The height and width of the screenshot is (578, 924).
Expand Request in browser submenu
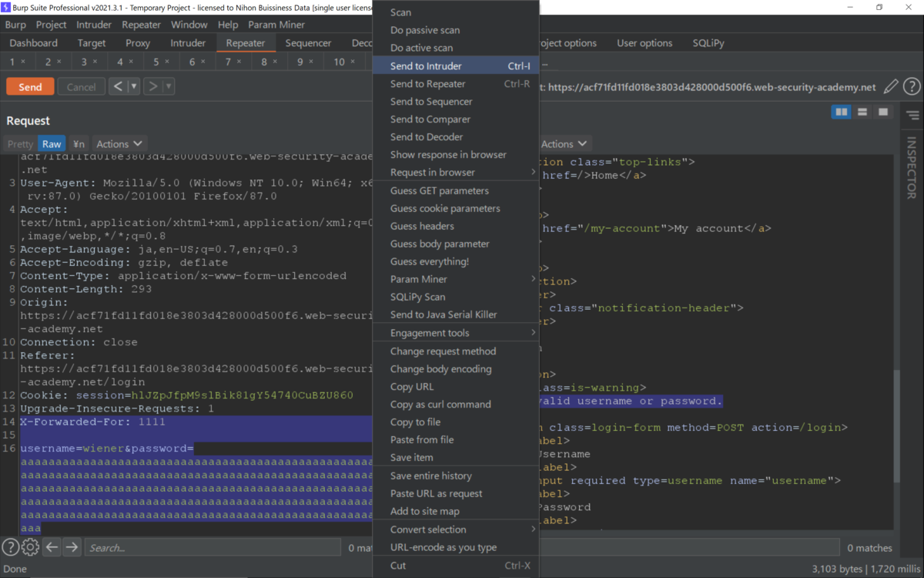[455, 173]
